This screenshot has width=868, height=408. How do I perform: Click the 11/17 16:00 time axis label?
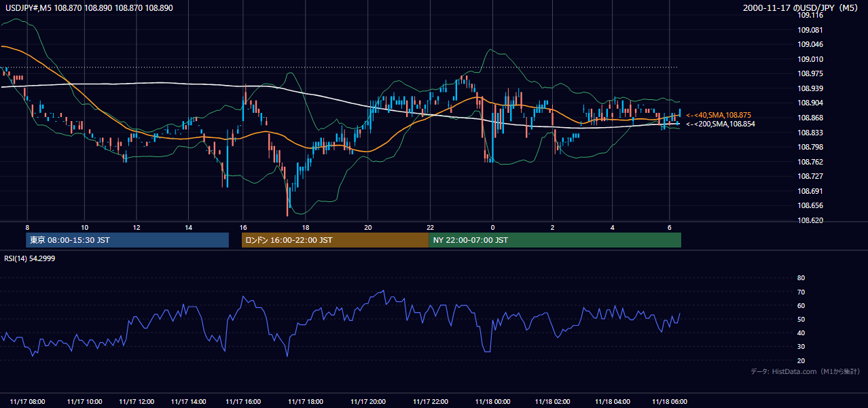tap(243, 402)
